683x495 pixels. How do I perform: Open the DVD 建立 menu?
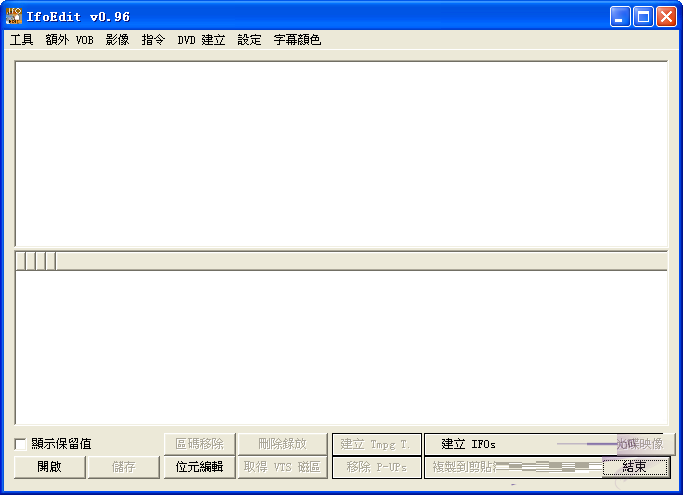(201, 40)
